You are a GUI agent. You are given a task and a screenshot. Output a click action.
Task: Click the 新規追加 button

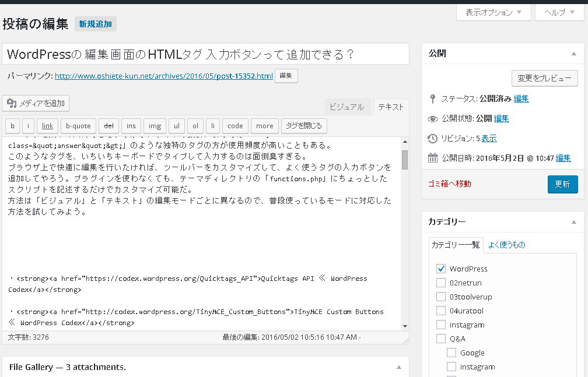point(96,24)
